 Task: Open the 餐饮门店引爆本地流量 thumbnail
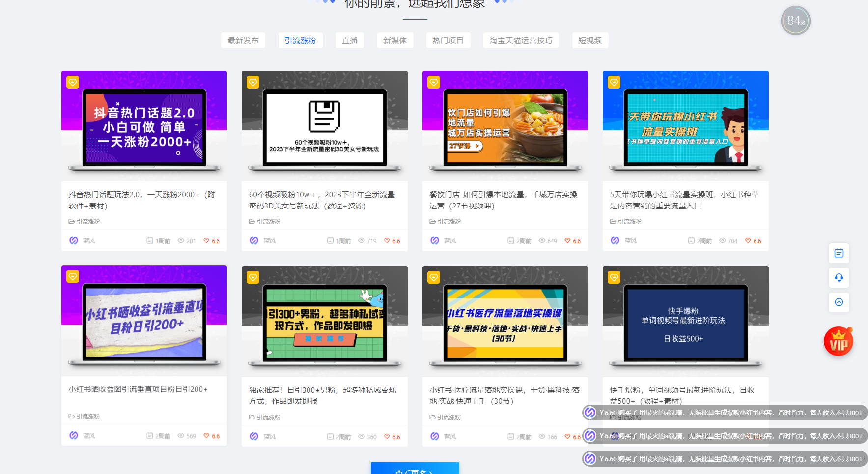pos(505,126)
